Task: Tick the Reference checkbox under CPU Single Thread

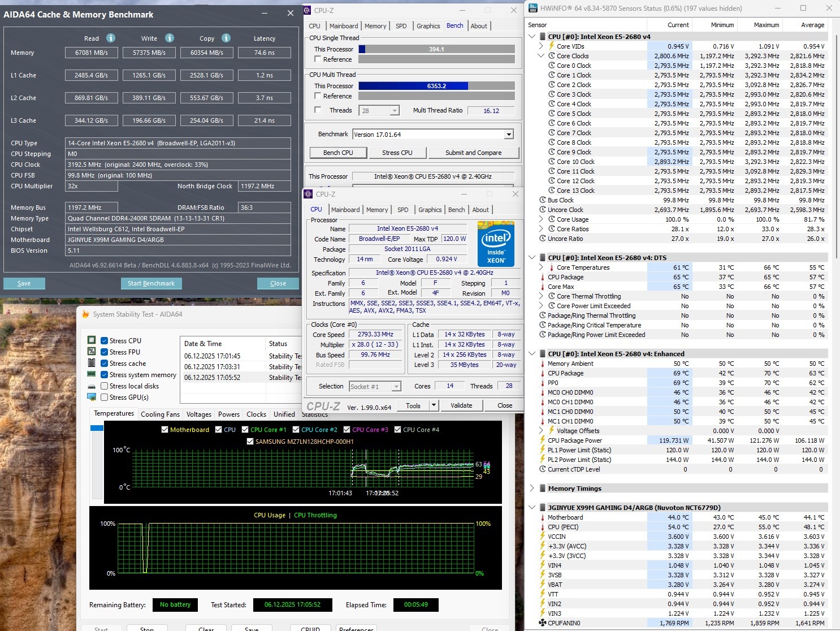Action: [318, 59]
